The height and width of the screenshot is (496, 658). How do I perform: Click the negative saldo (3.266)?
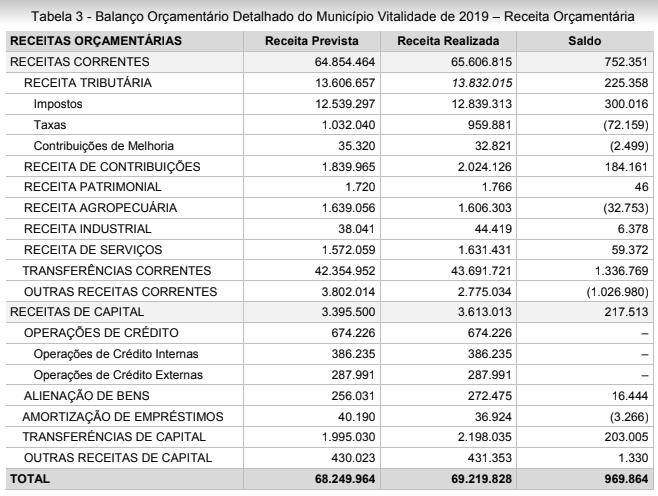click(x=629, y=417)
